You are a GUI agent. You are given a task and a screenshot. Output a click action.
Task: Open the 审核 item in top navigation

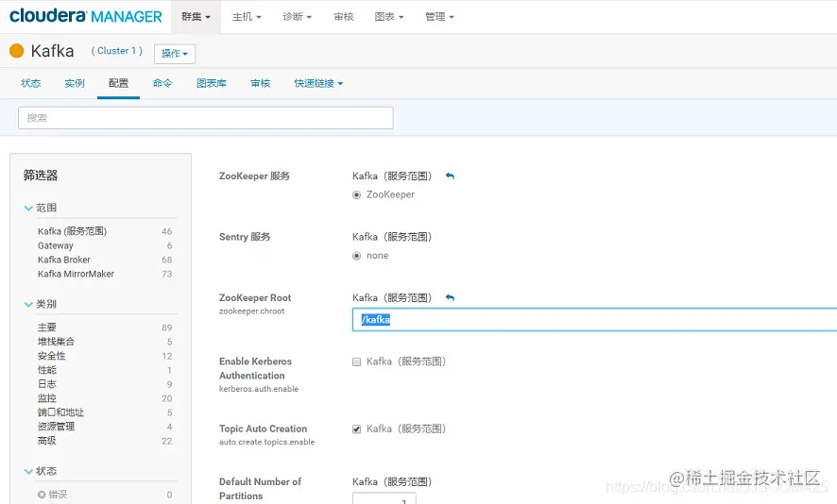point(344,17)
